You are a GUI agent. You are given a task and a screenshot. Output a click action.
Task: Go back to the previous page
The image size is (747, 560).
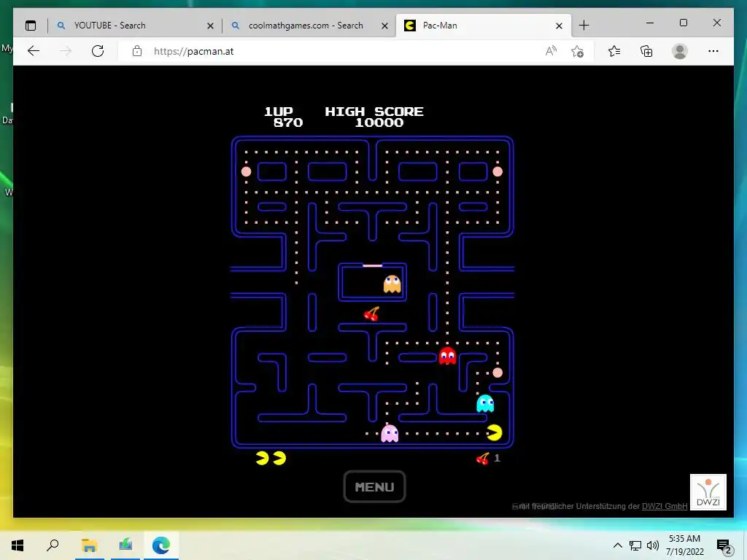[34, 52]
